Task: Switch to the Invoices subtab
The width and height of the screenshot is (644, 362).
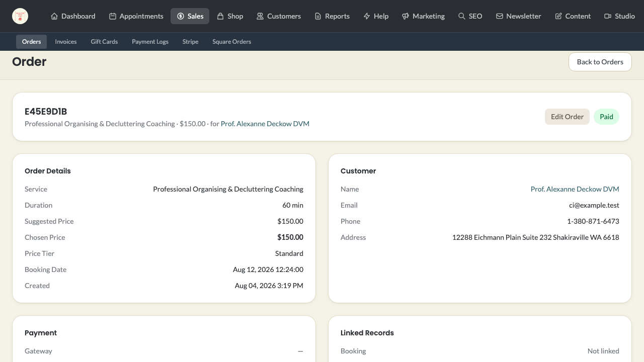Action: click(66, 42)
